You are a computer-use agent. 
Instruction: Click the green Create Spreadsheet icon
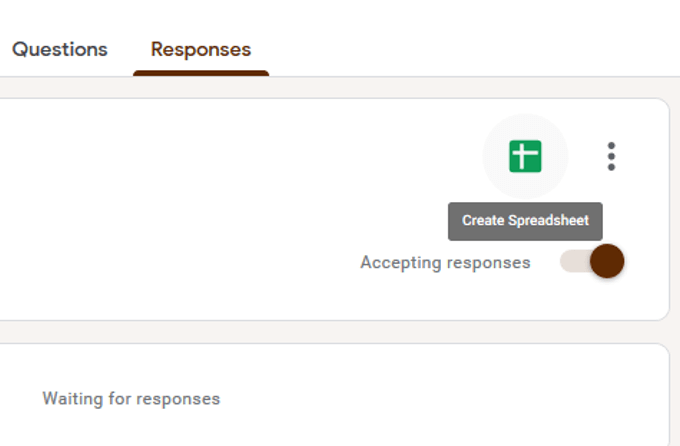tap(525, 156)
